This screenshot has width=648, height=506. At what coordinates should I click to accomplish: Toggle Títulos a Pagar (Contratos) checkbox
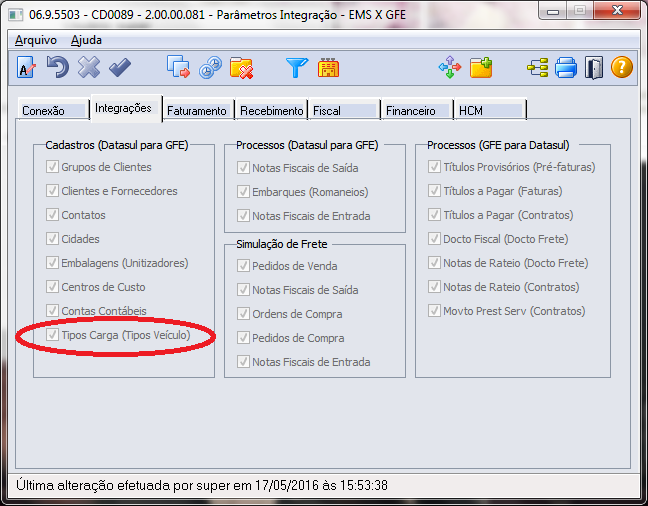(x=434, y=215)
